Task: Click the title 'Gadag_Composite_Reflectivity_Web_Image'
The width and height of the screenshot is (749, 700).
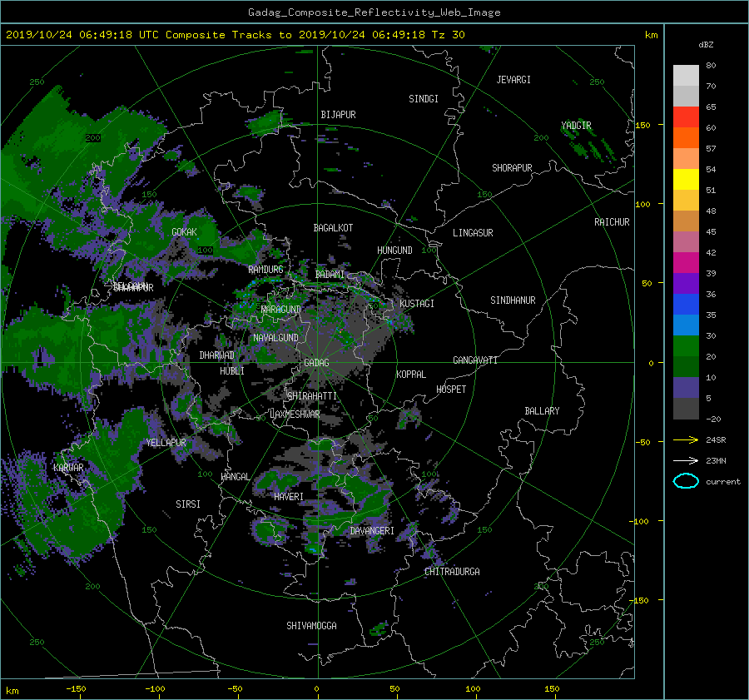Action: pos(374,12)
